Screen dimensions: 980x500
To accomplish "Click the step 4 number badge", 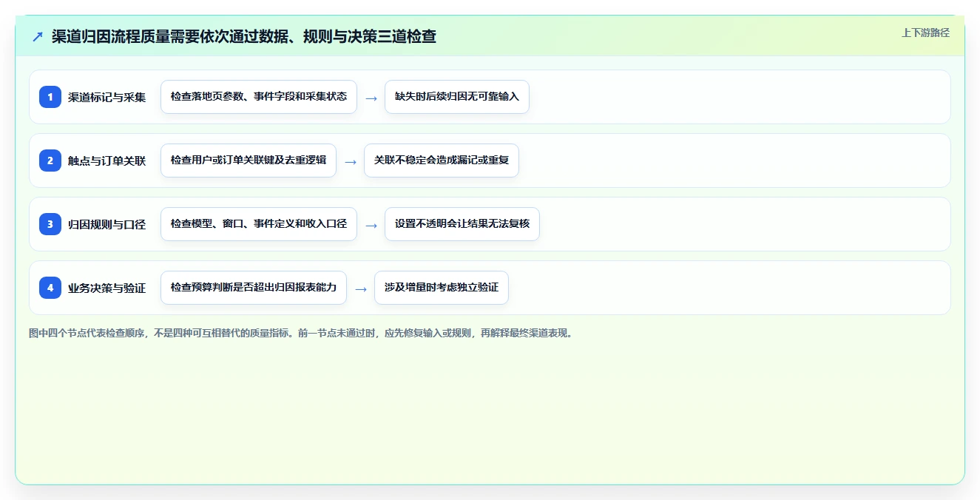I will (x=50, y=288).
